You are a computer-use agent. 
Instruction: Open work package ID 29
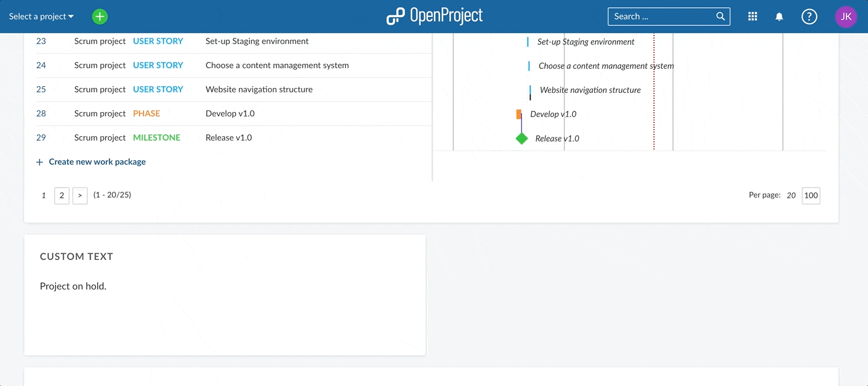pyautogui.click(x=41, y=138)
